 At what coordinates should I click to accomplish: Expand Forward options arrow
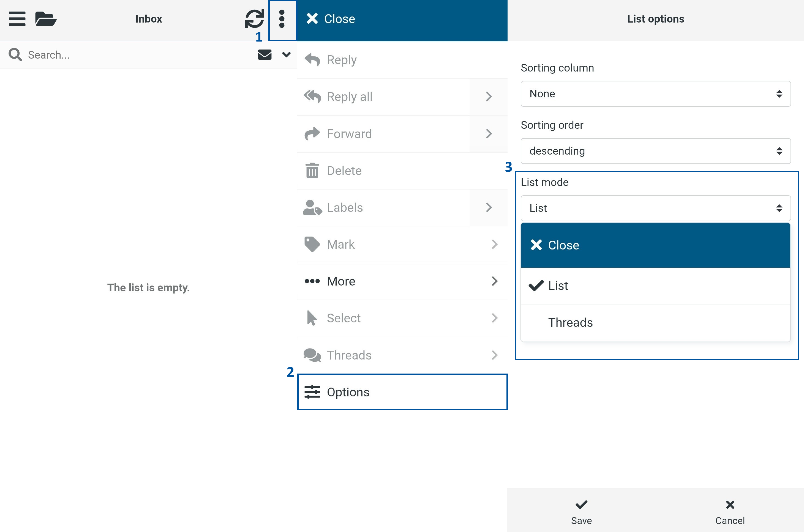489,134
